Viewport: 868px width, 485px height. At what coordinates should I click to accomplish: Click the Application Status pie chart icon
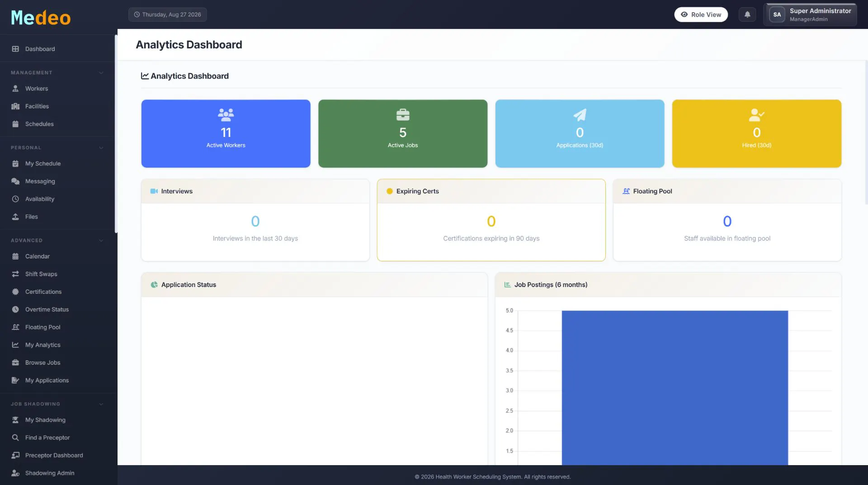click(x=154, y=285)
